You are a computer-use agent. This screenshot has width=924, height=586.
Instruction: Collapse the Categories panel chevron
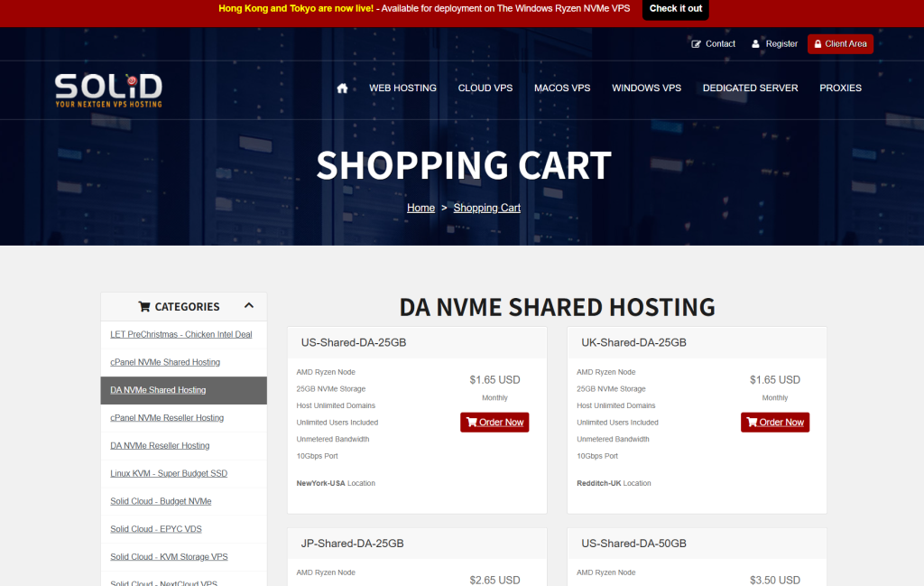249,306
